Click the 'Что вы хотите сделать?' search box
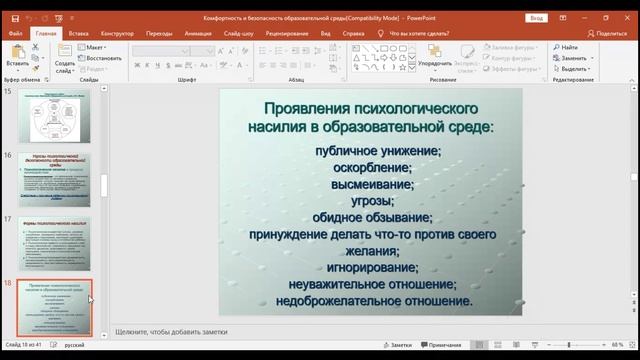This screenshot has width=640, height=360. coord(419,33)
